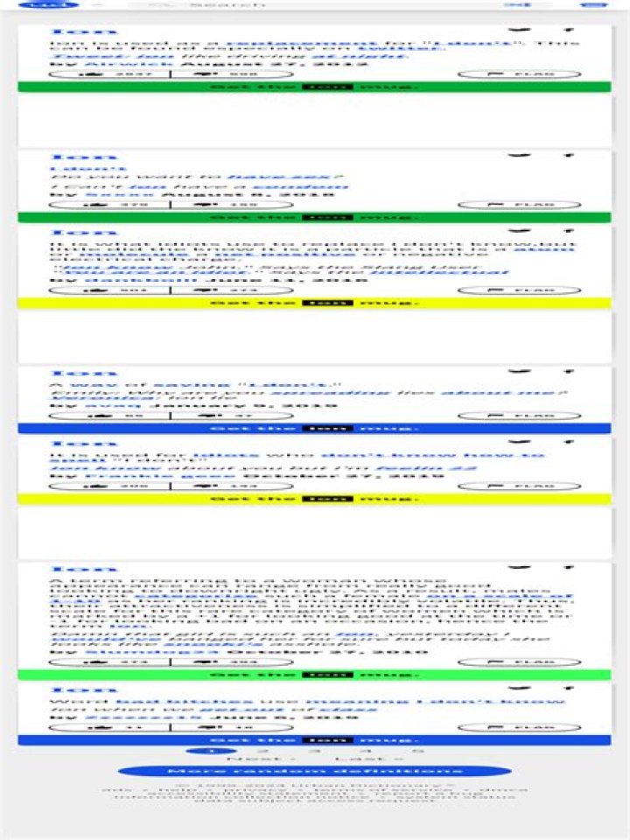
Task: Go to page 5 of results
Action: 420,751
